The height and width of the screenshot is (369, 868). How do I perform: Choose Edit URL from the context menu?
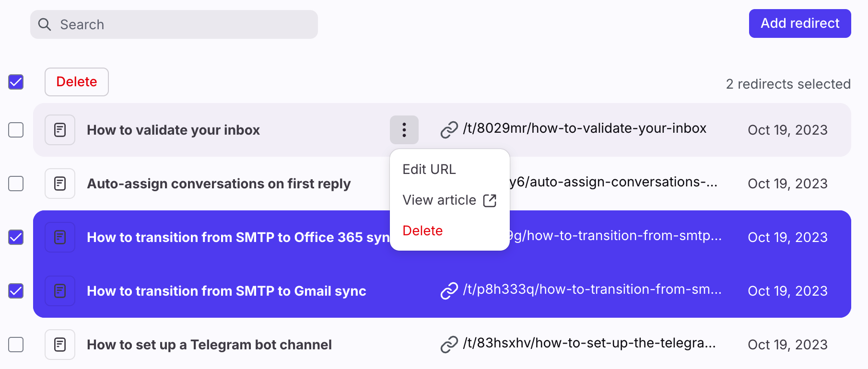[x=429, y=170]
